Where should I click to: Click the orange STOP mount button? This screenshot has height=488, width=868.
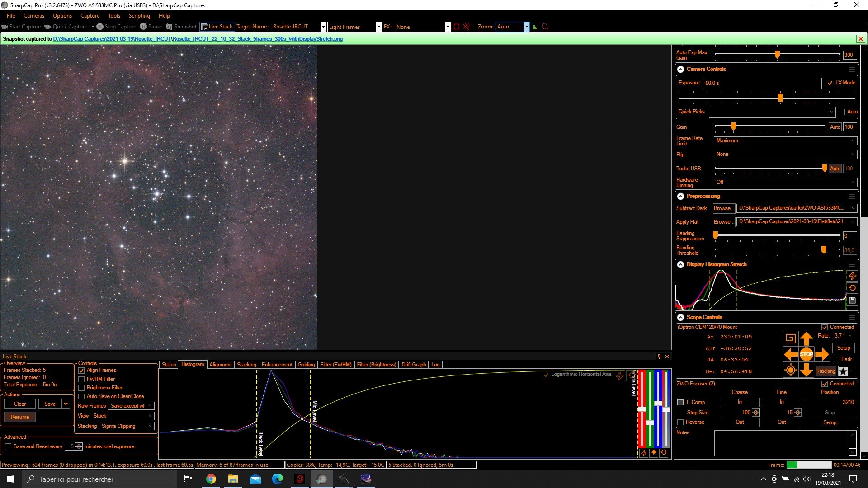coord(807,354)
